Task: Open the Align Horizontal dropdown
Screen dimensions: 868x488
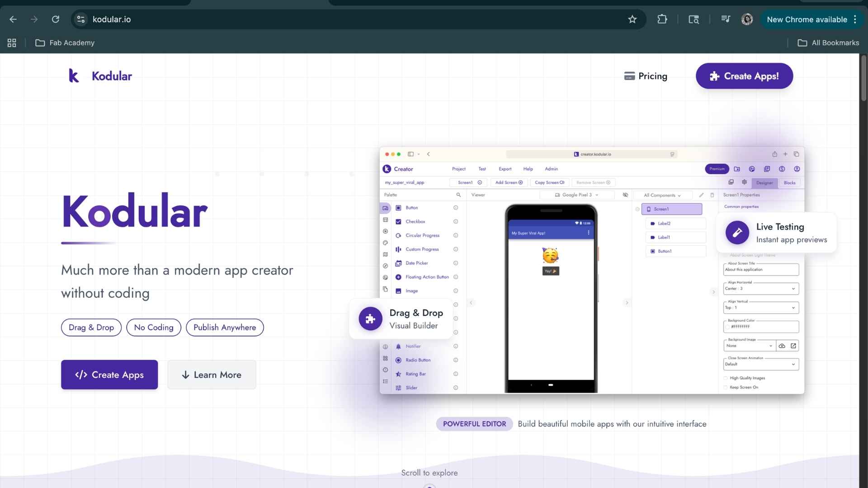Action: (761, 289)
